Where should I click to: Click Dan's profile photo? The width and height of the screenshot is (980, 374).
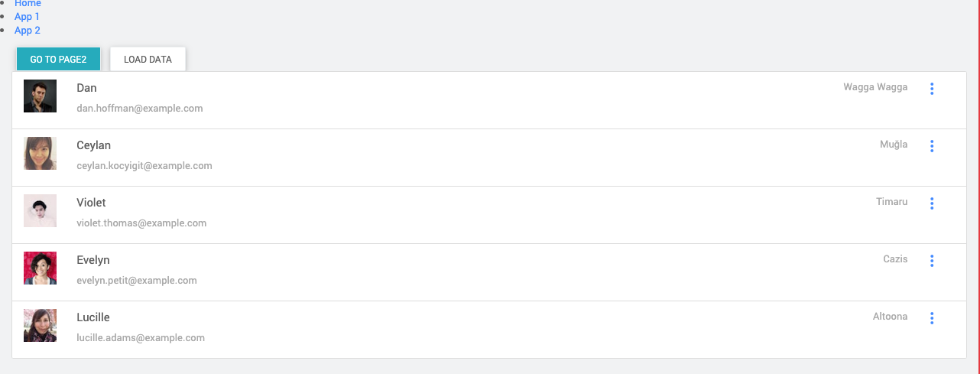[40, 96]
